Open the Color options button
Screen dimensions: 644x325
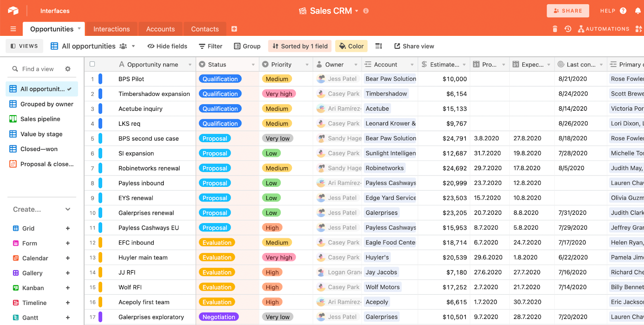click(x=351, y=46)
